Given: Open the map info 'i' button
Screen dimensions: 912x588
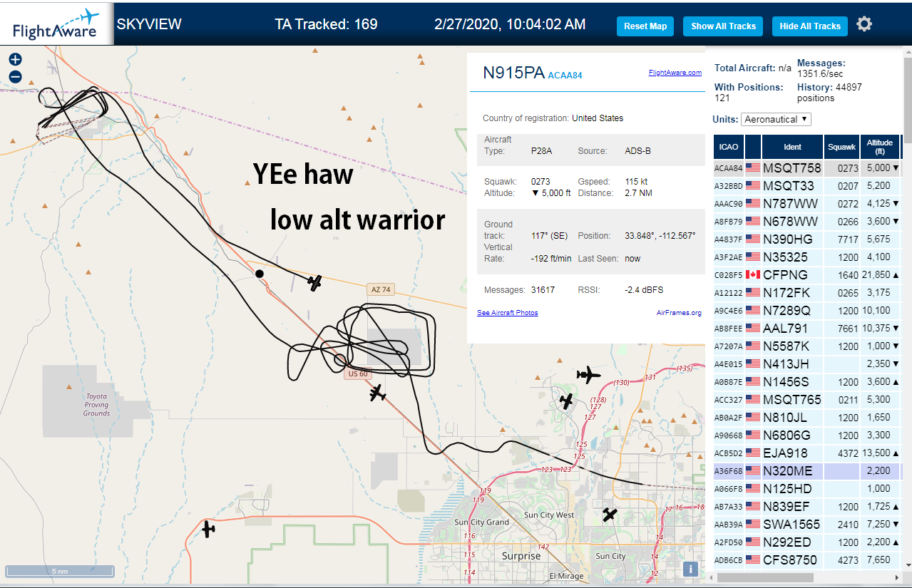Looking at the screenshot, I should click(x=690, y=569).
